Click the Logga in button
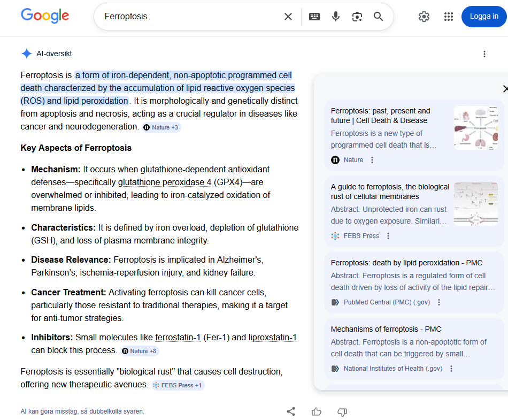508x420 pixels. click(484, 17)
